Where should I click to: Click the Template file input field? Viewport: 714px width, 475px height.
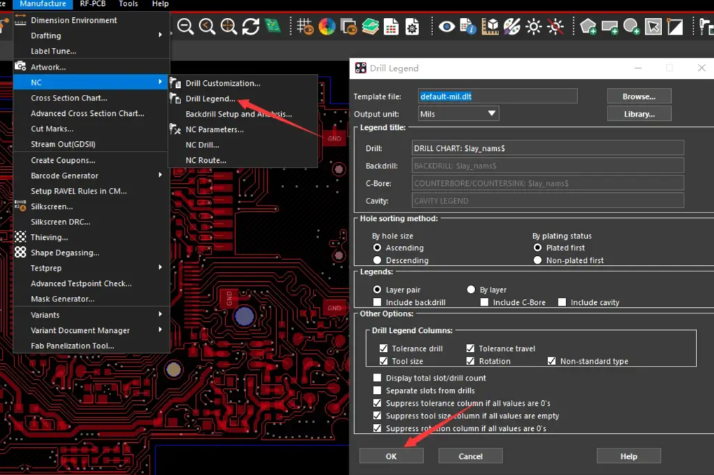pyautogui.click(x=498, y=96)
